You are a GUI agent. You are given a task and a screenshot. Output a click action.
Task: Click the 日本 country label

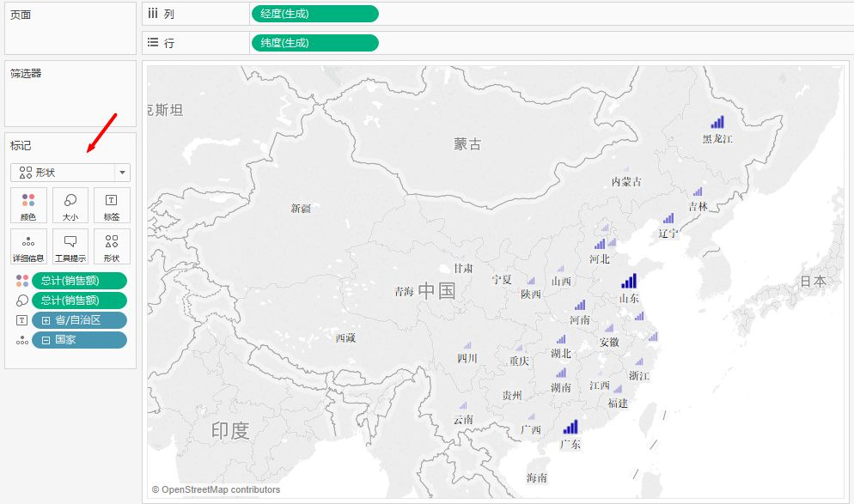point(813,282)
